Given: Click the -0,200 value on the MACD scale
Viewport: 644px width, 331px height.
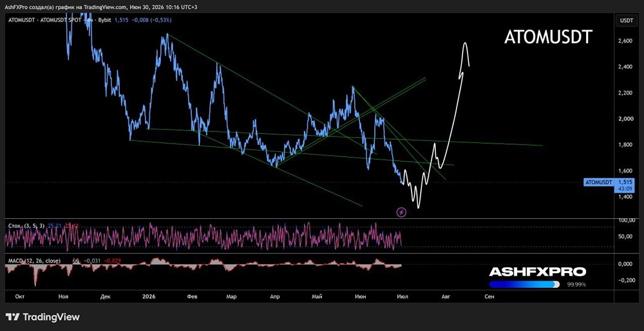Looking at the screenshot, I should coord(625,280).
